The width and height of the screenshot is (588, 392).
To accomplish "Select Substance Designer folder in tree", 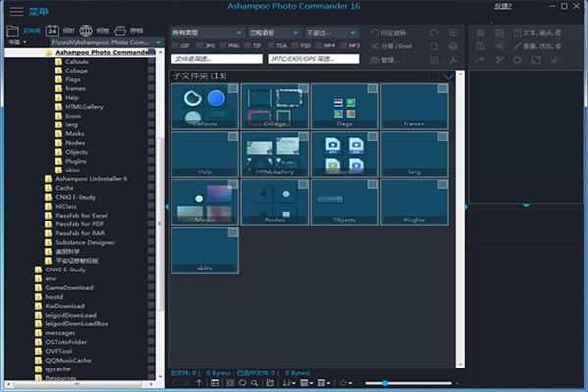I will tap(84, 242).
